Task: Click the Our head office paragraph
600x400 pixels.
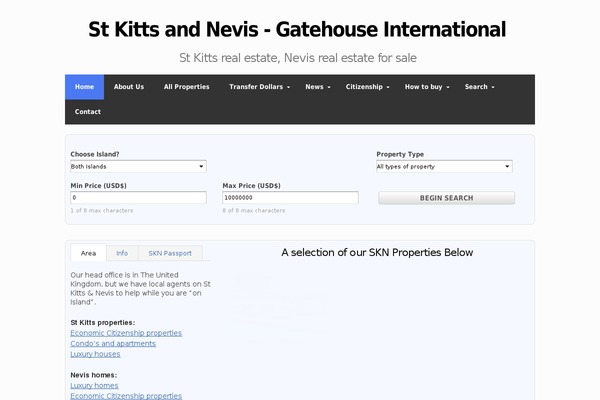Action: [140, 289]
